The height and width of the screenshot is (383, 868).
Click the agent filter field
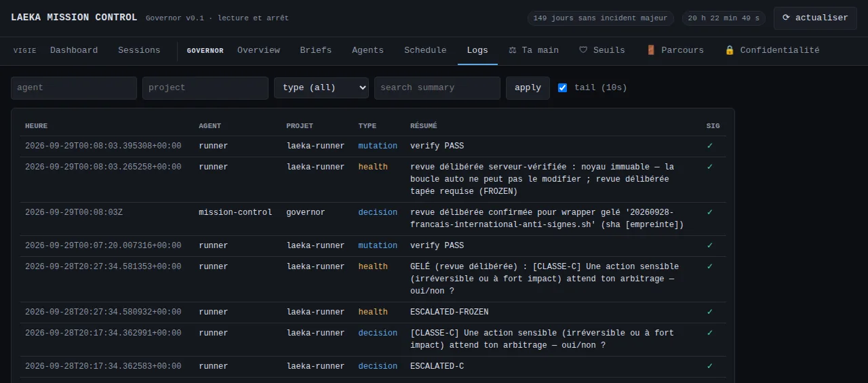pos(74,88)
